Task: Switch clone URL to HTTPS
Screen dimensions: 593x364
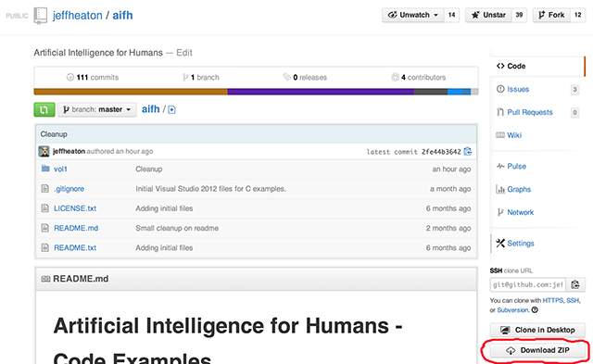Action: (553, 300)
